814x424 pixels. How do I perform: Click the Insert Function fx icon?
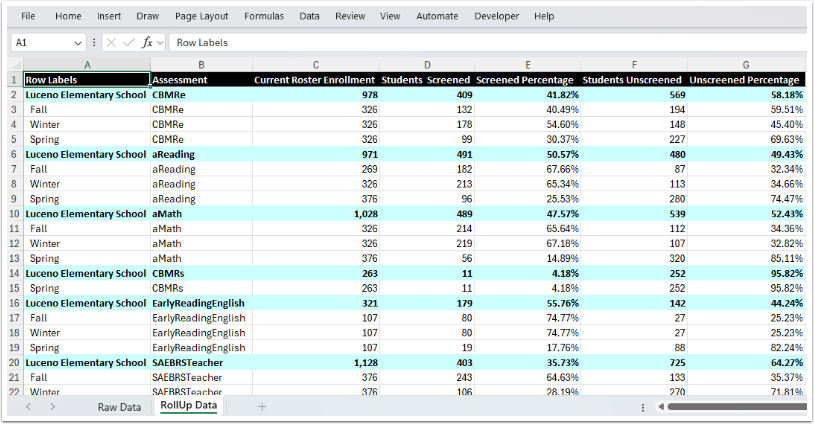coord(147,43)
